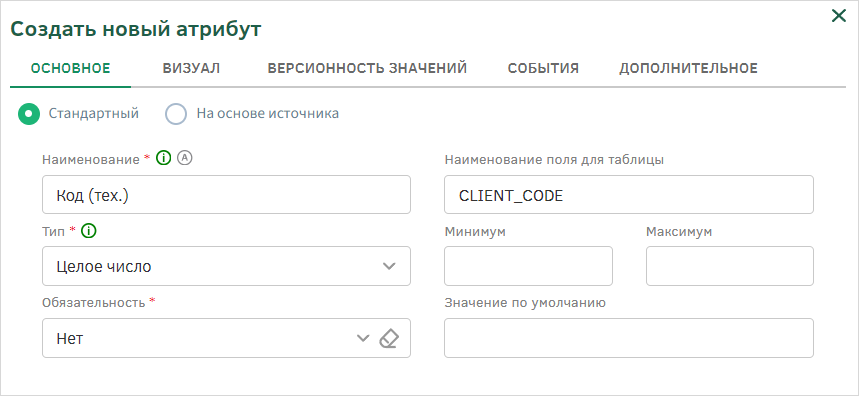Select the Стандартный radio button

(29, 114)
